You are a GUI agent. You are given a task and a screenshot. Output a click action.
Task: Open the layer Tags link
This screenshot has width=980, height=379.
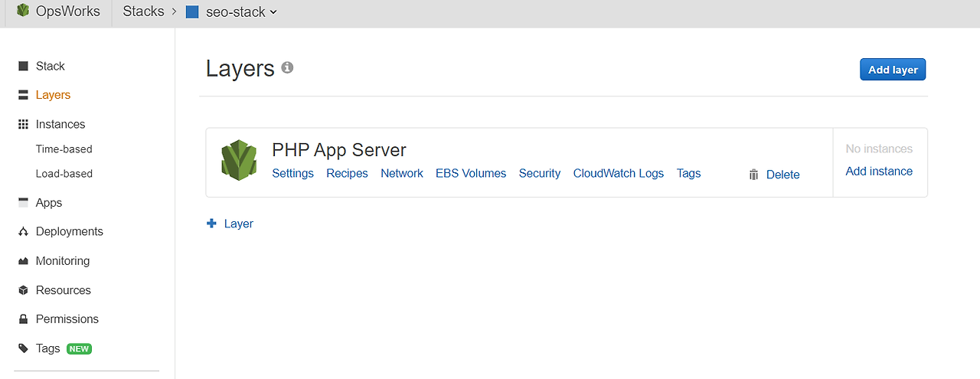click(x=689, y=174)
